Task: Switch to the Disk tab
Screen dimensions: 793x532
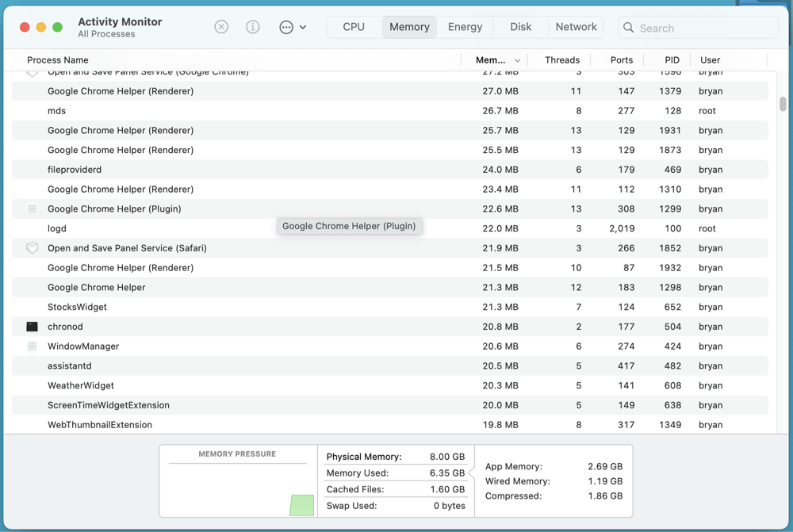Action: pyautogui.click(x=520, y=26)
